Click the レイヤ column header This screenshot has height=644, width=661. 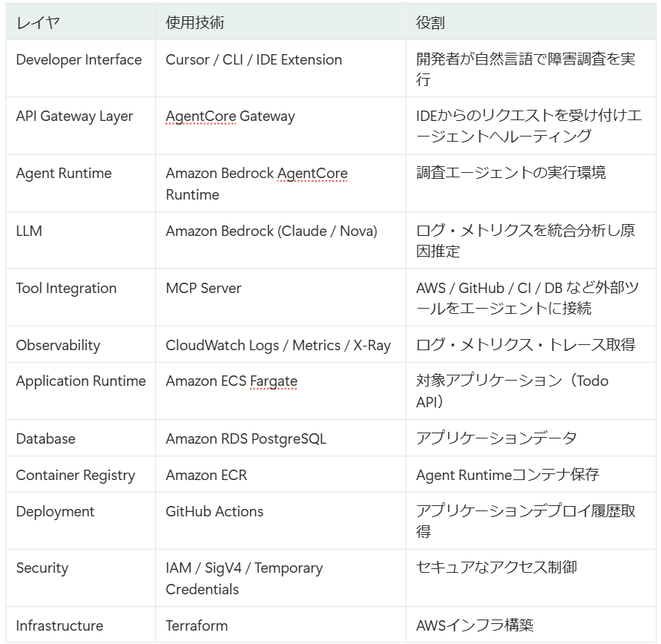coord(38,22)
